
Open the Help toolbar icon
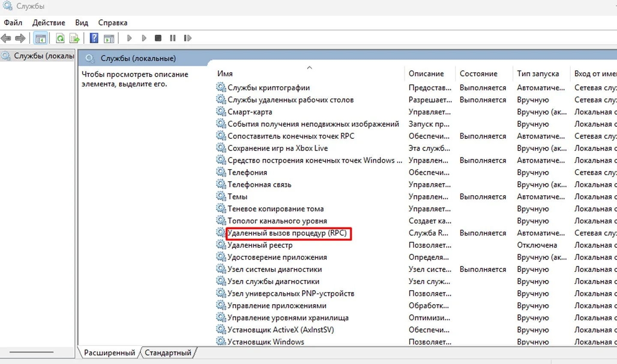pos(94,38)
